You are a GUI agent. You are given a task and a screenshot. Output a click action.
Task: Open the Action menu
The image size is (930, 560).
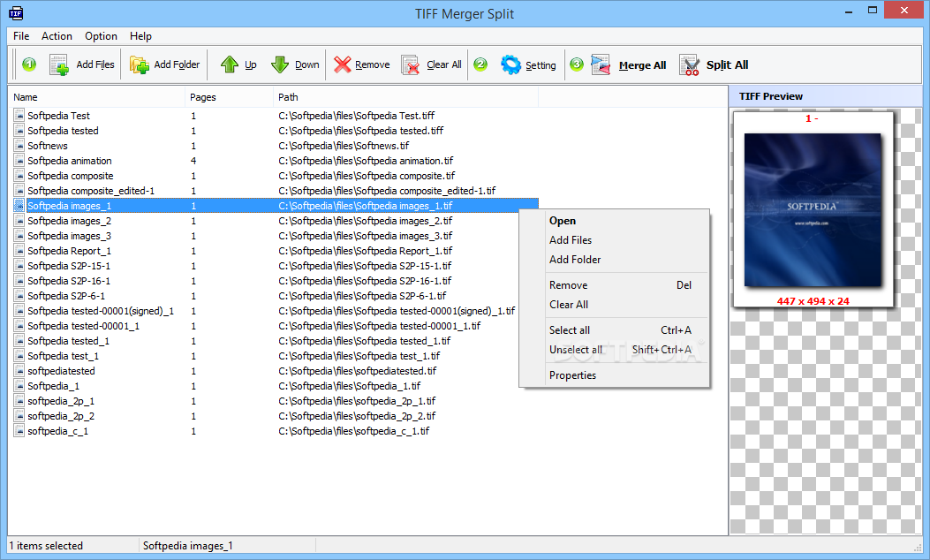click(x=57, y=36)
